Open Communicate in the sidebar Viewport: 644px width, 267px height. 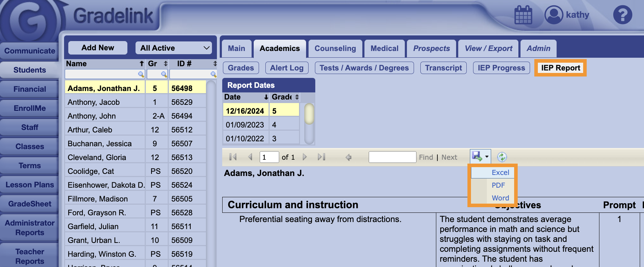point(29,51)
